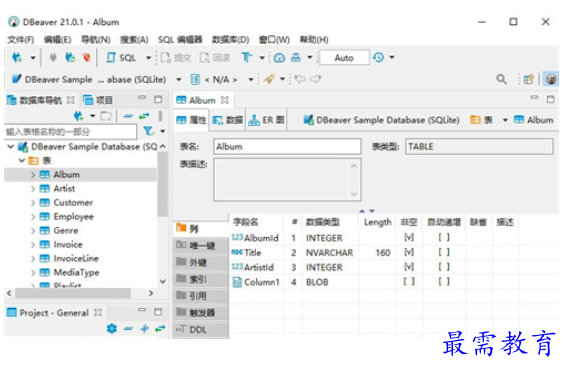Toggle the not-null checkbox for ArtistId
This screenshot has height=375, width=564.
click(409, 267)
